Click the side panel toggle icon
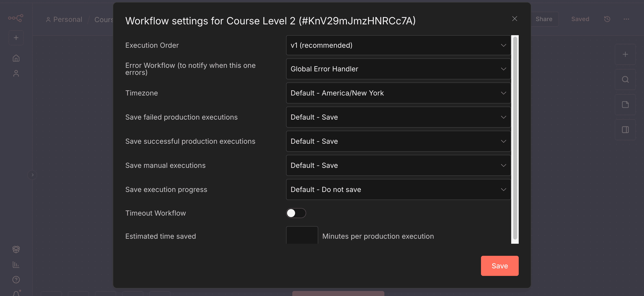The width and height of the screenshot is (644, 296). pos(625,130)
